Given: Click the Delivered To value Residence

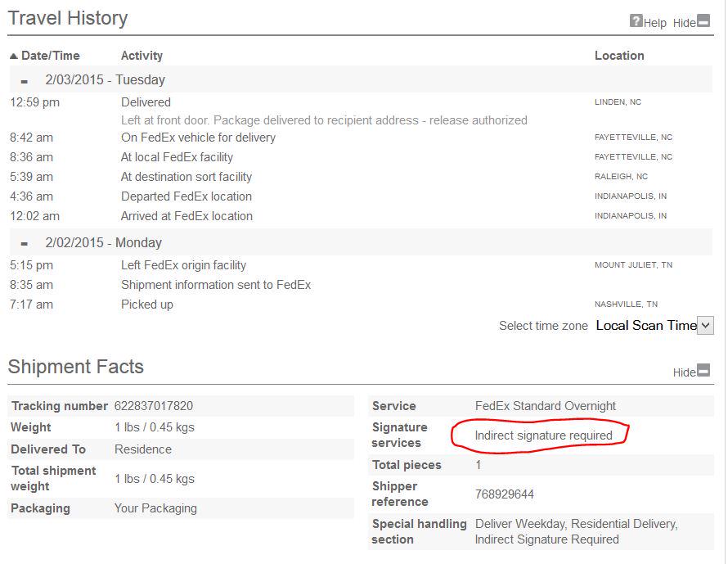Looking at the screenshot, I should (x=143, y=449).
